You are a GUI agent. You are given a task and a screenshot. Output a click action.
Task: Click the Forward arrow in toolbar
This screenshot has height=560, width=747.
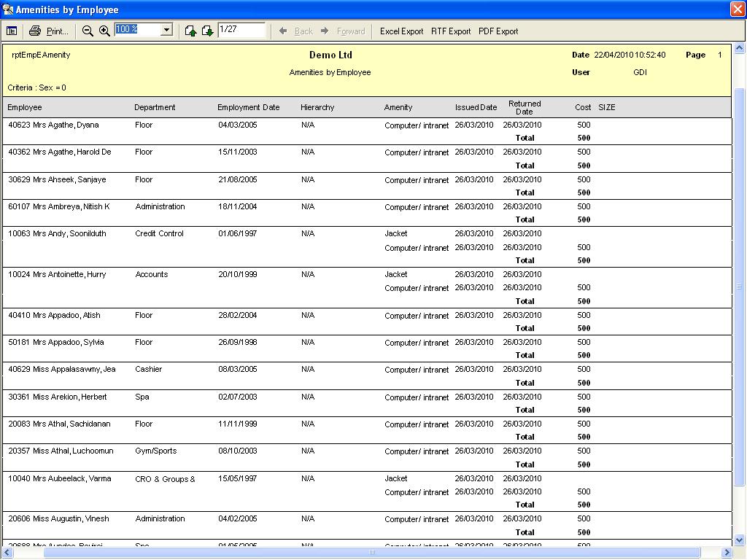tap(343, 31)
